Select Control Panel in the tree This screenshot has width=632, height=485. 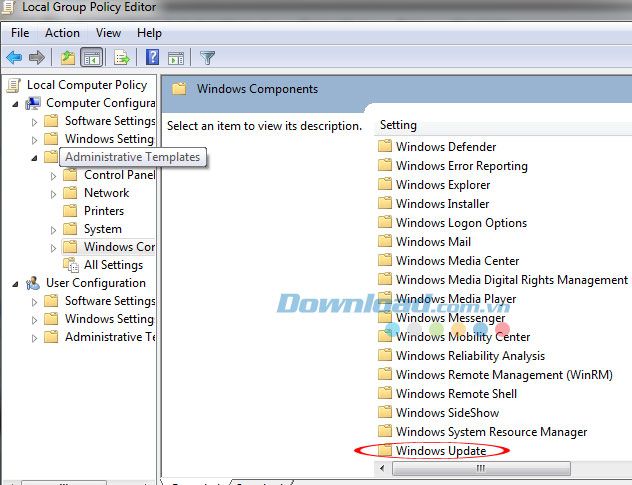[x=119, y=175]
